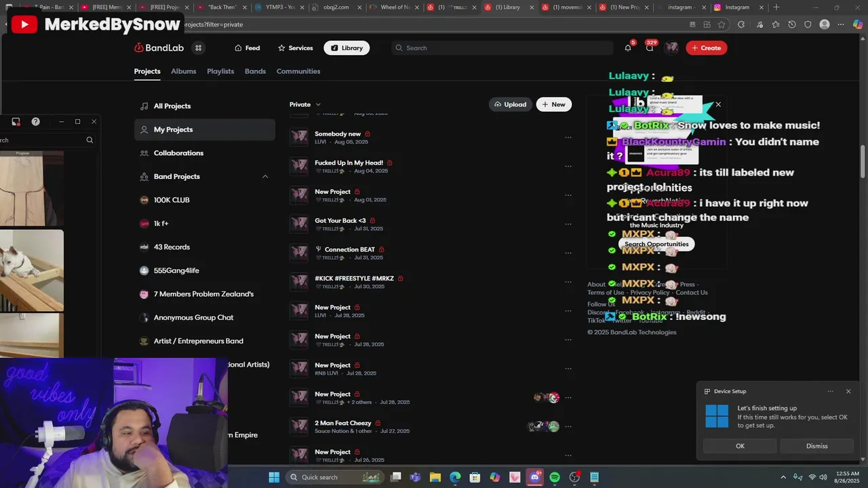
Task: Open Device Setup notification options menu
Action: coord(830,391)
